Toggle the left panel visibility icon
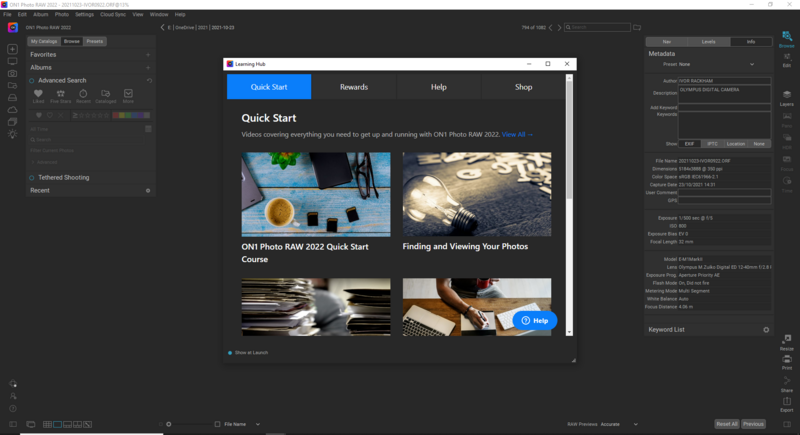Image resolution: width=800 pixels, height=435 pixels. tap(13, 424)
